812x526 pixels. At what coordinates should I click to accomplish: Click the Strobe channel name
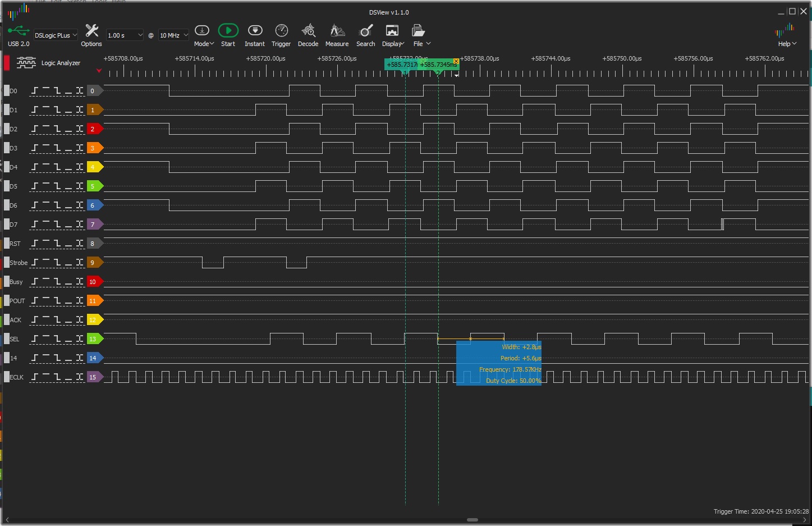(x=19, y=263)
